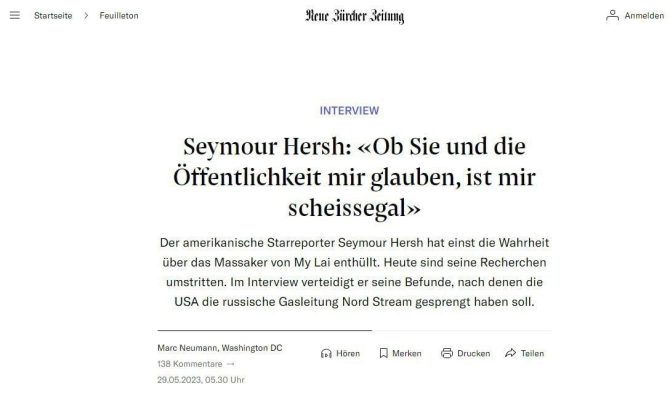Click the Seymour Hersh article headline
Screen dimensions: 670x400
click(x=354, y=177)
